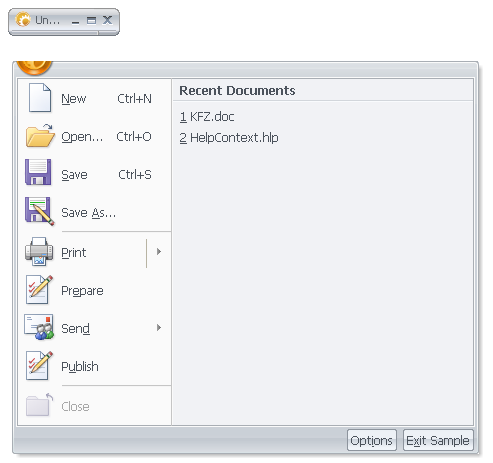Screen dimensions: 493x463
Task: Open recent document HelpContext.hlp
Action: (229, 138)
